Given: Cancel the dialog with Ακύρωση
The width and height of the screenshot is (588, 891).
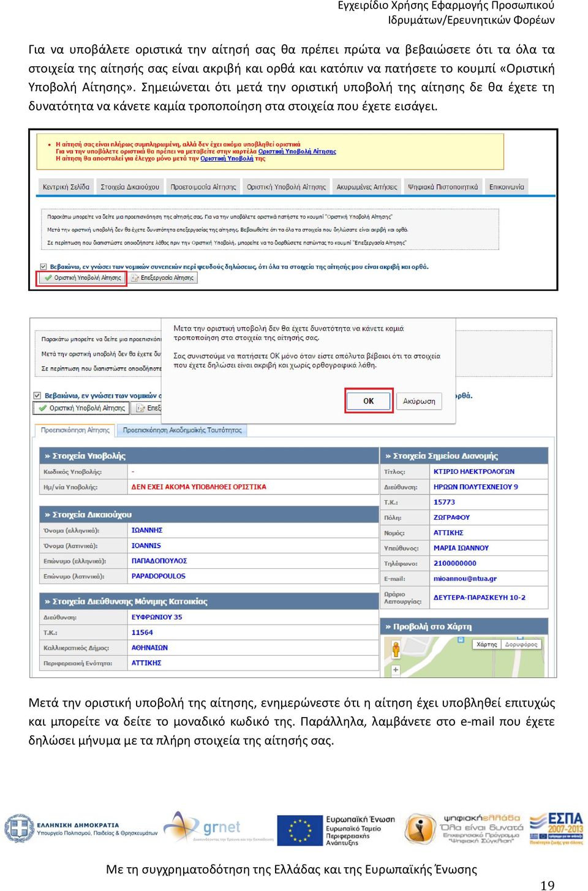Looking at the screenshot, I should (419, 401).
